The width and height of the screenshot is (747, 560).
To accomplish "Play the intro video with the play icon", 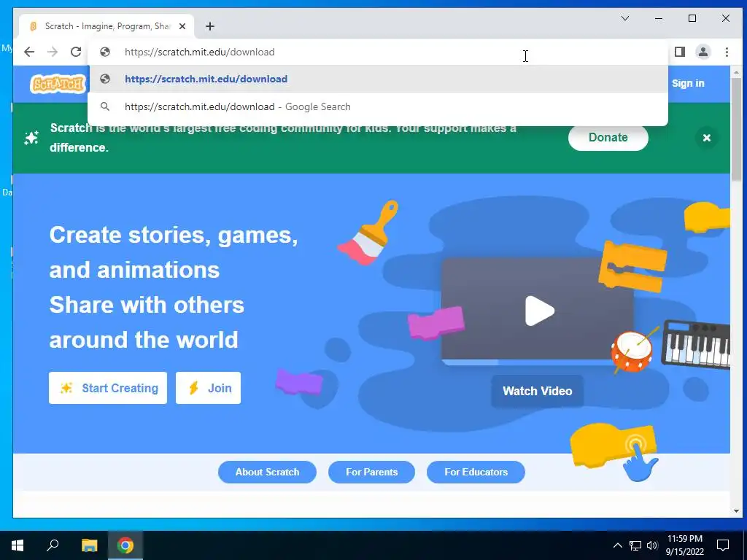I will tap(539, 311).
